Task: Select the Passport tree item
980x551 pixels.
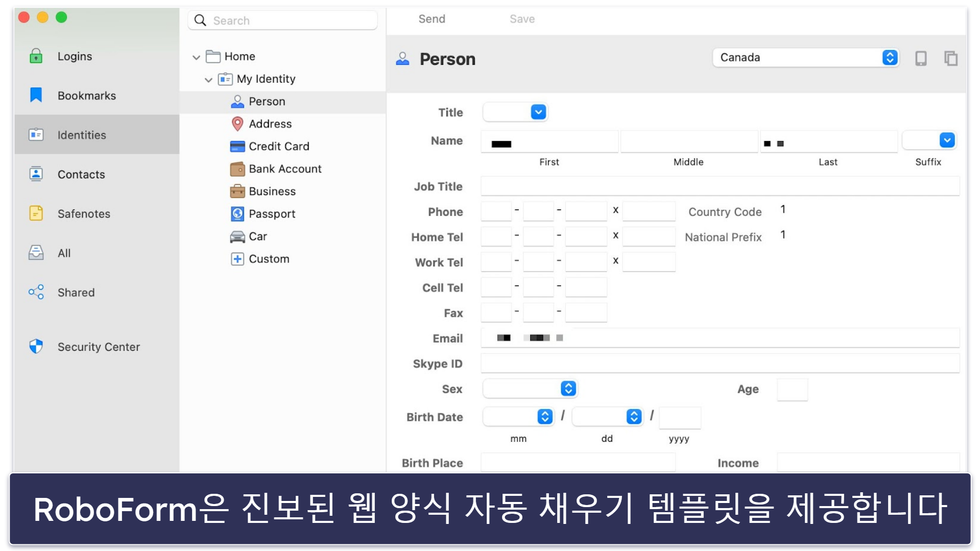Action: (x=283, y=214)
